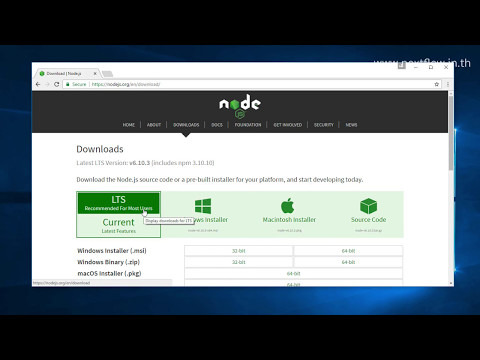Open the HOME nav item
This screenshot has width=480, height=360.
[129, 125]
